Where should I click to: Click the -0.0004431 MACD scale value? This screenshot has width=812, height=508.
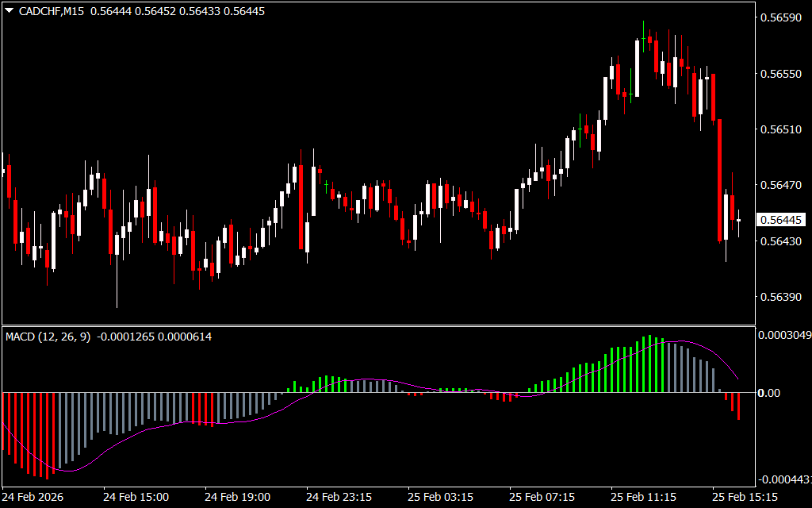(x=784, y=479)
